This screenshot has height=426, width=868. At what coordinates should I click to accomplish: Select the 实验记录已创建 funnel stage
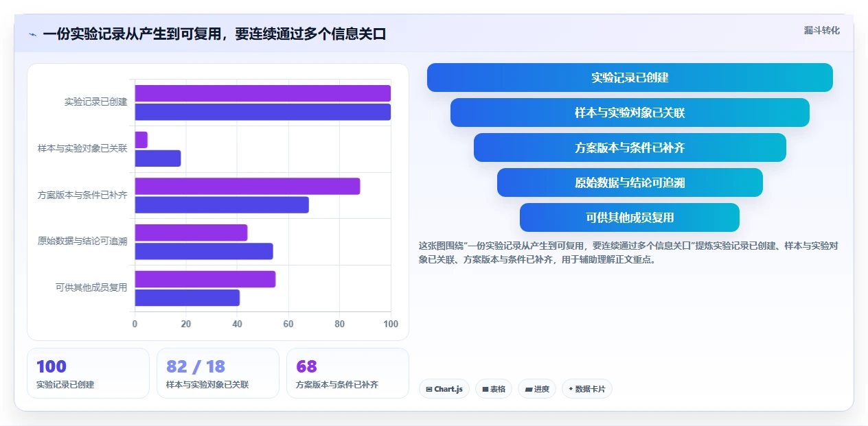pos(630,78)
